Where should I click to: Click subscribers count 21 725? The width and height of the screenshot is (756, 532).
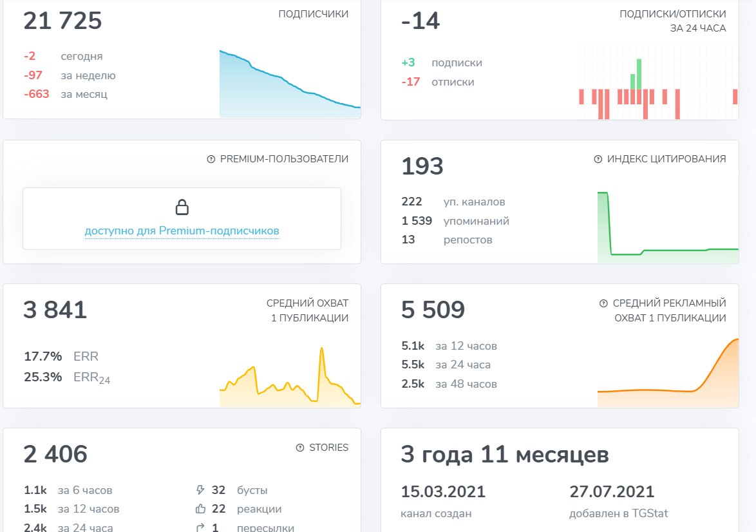(62, 21)
